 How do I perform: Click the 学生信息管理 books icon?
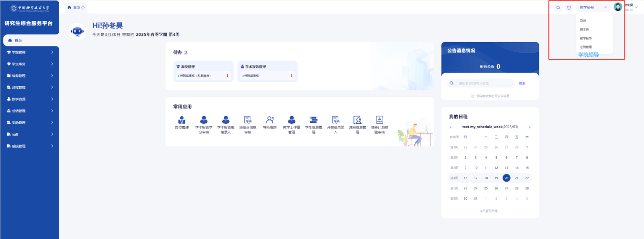coord(313,120)
